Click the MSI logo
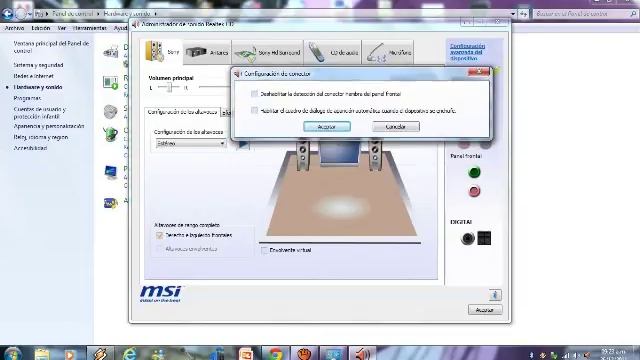The image size is (640, 360). 160,293
